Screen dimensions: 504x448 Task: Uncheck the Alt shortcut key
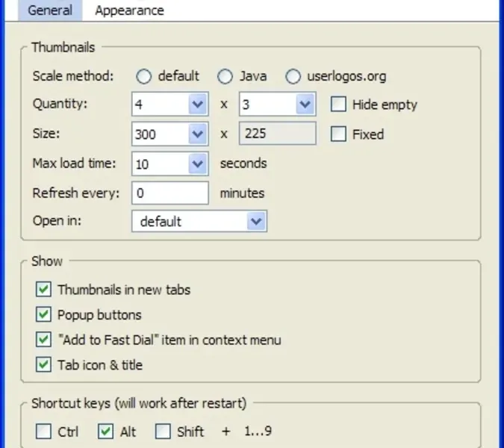[105, 431]
